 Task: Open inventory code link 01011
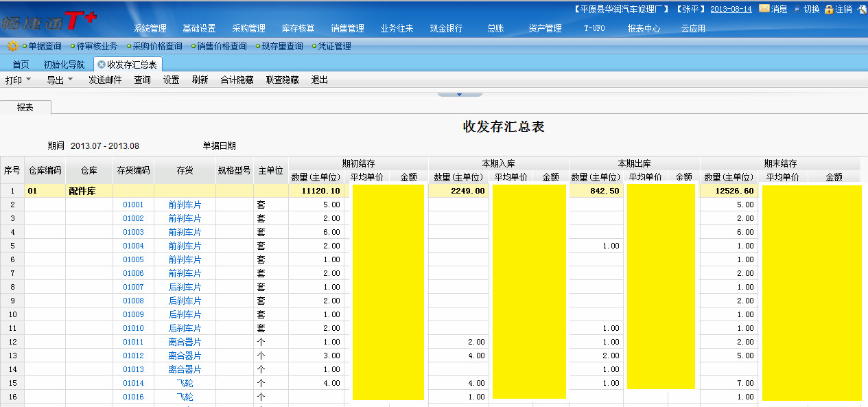coord(133,342)
